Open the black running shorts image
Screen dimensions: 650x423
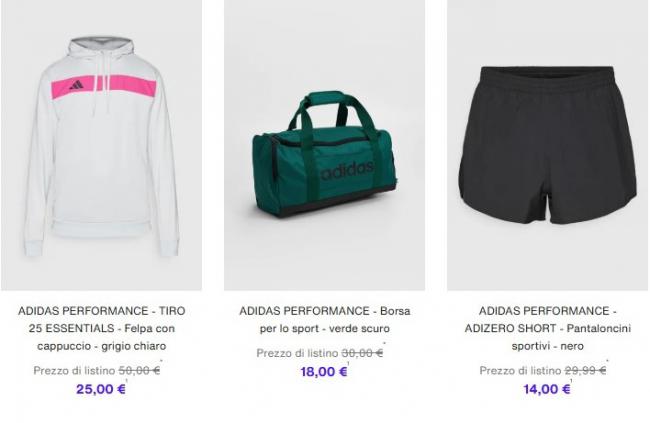point(548,145)
